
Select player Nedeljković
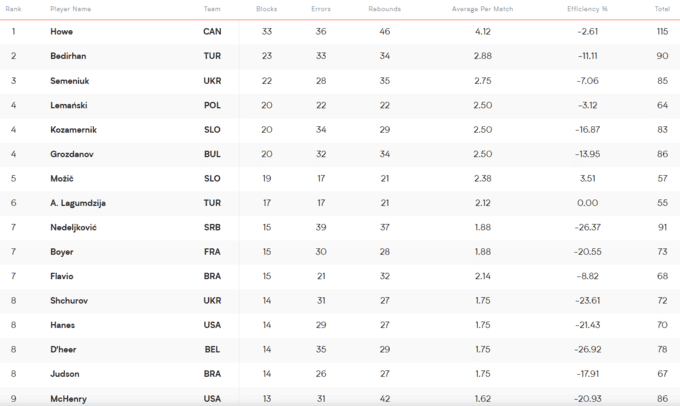point(73,227)
